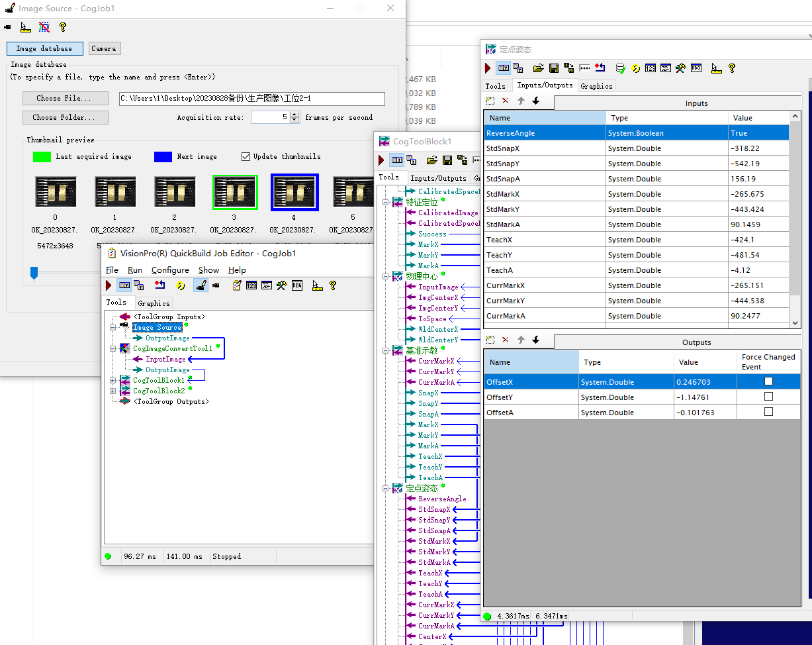Click the Choose File... button
Image resolution: width=812 pixels, height=645 pixels.
click(x=65, y=98)
